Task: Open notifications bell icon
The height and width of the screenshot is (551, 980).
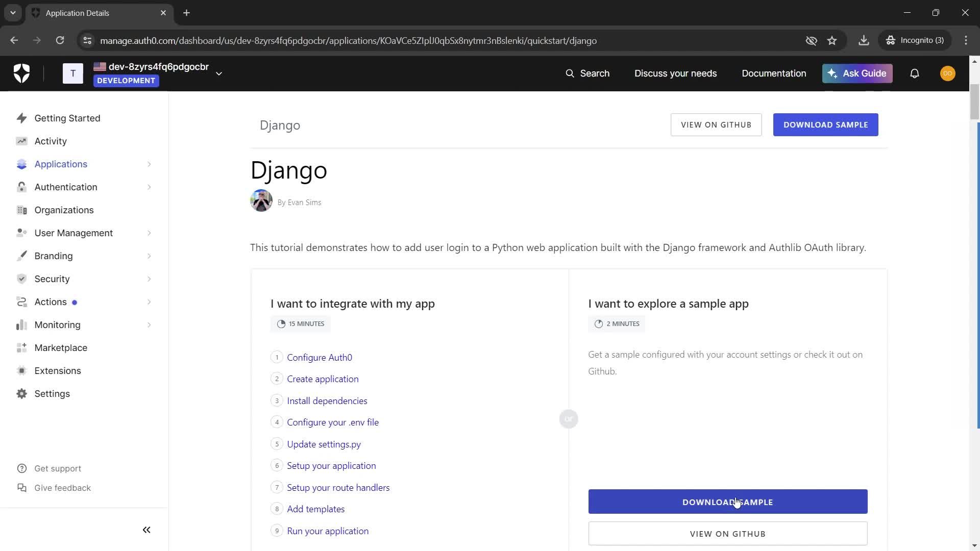Action: coord(915,73)
